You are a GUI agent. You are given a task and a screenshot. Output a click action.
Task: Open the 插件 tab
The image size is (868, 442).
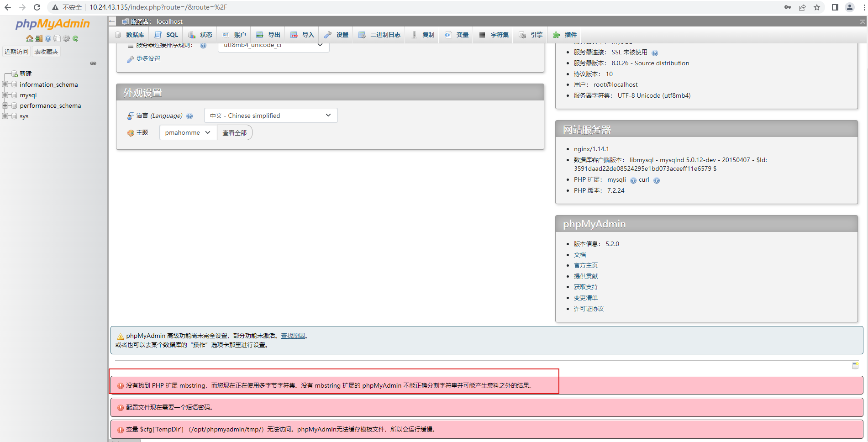coord(565,35)
